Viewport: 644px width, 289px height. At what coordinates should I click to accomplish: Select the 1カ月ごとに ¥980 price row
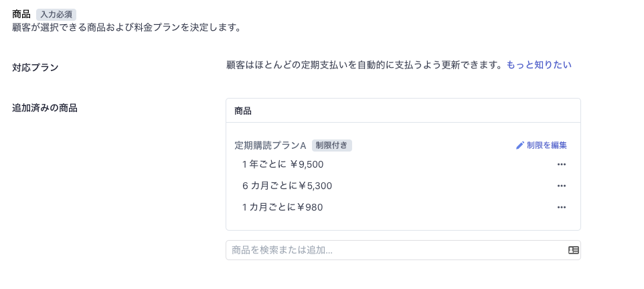[x=403, y=207]
